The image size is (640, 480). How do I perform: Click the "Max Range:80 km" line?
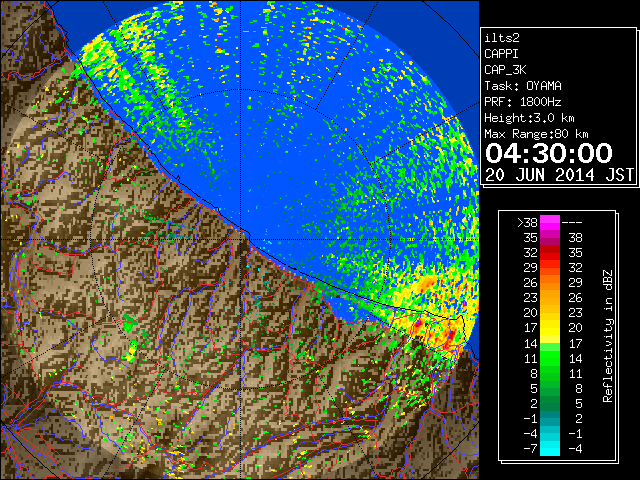pos(536,134)
